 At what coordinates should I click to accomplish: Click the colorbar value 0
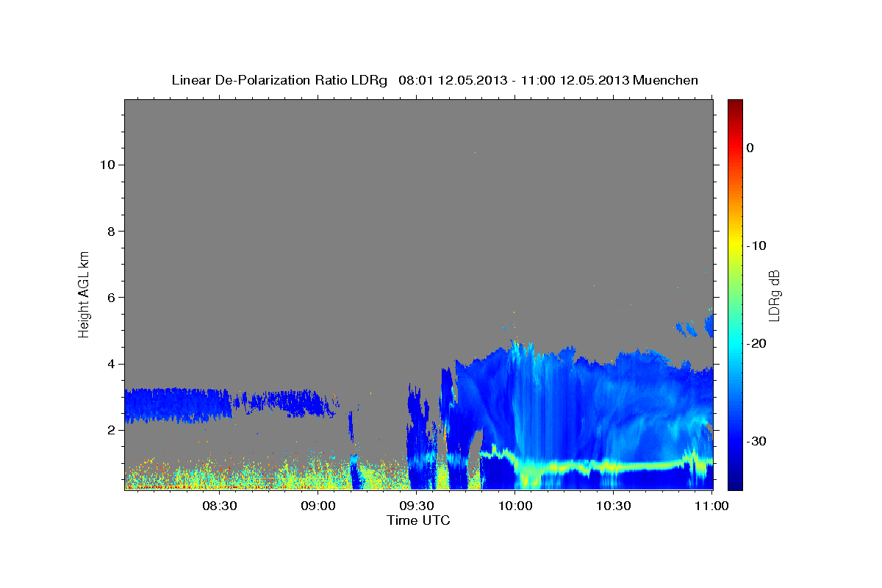[750, 148]
